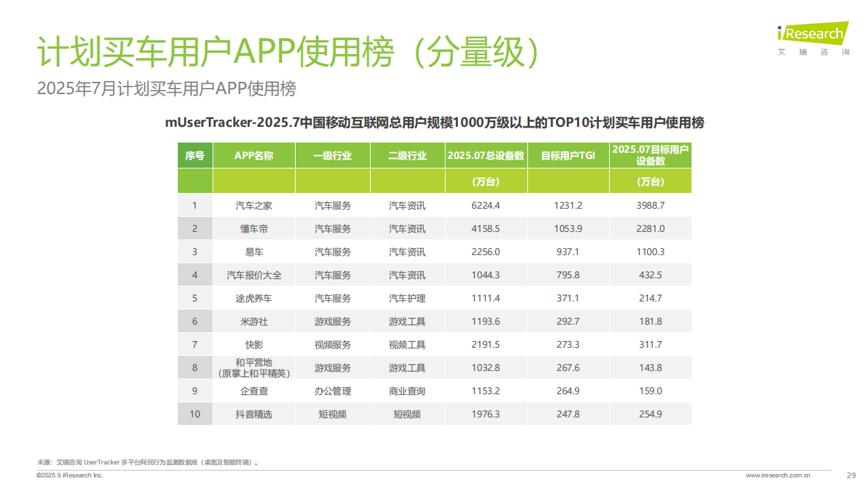Select the 2025.07总设备数 column header
The height and width of the screenshot is (489, 868).
[486, 155]
